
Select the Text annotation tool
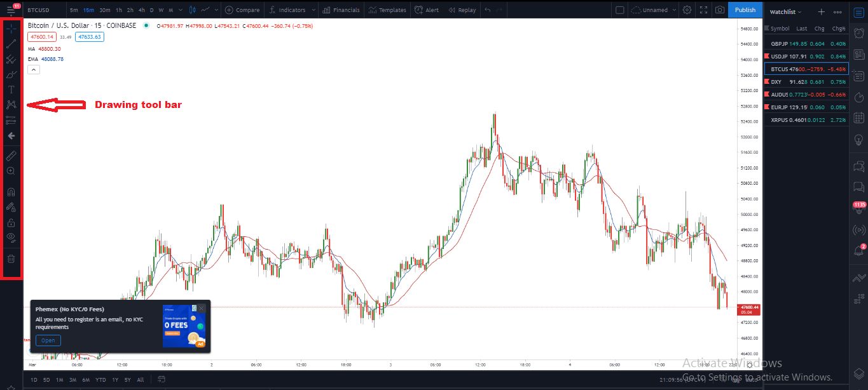pos(11,90)
